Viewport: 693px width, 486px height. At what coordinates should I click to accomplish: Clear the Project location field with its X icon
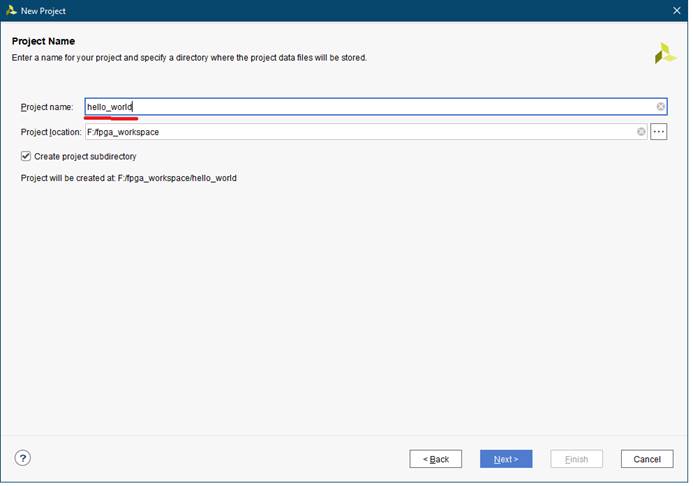click(641, 132)
